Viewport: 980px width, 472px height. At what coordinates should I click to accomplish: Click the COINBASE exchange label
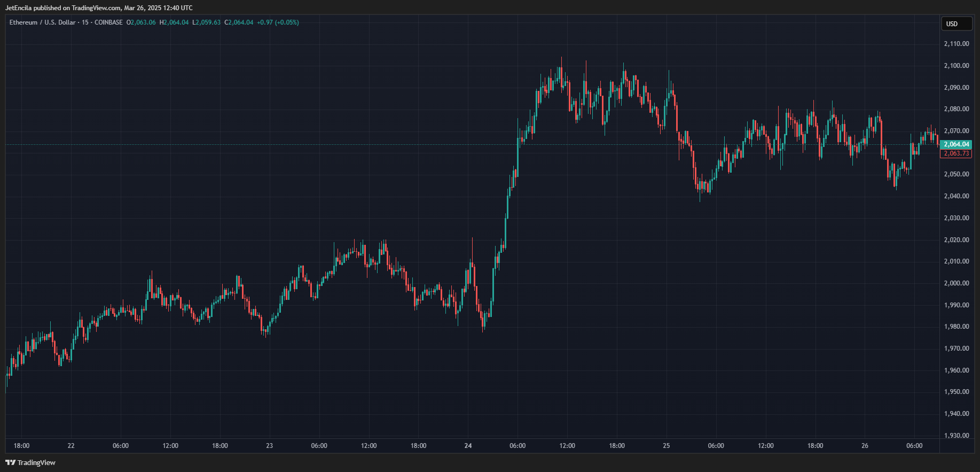point(108,22)
